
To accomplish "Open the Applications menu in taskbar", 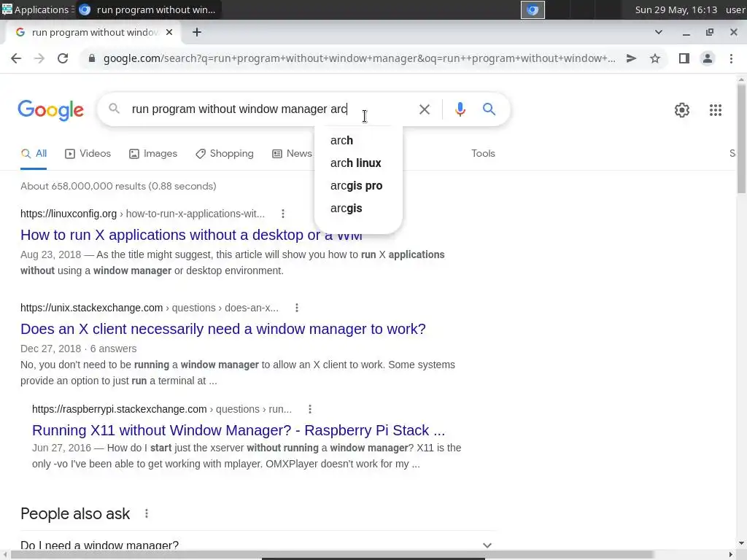I will 36,9.
